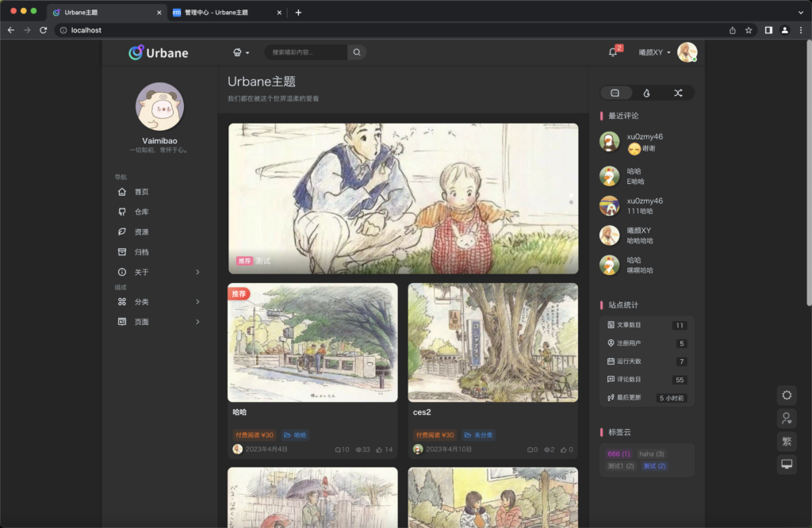Click the share icon in address bar
812x528 pixels.
point(732,30)
